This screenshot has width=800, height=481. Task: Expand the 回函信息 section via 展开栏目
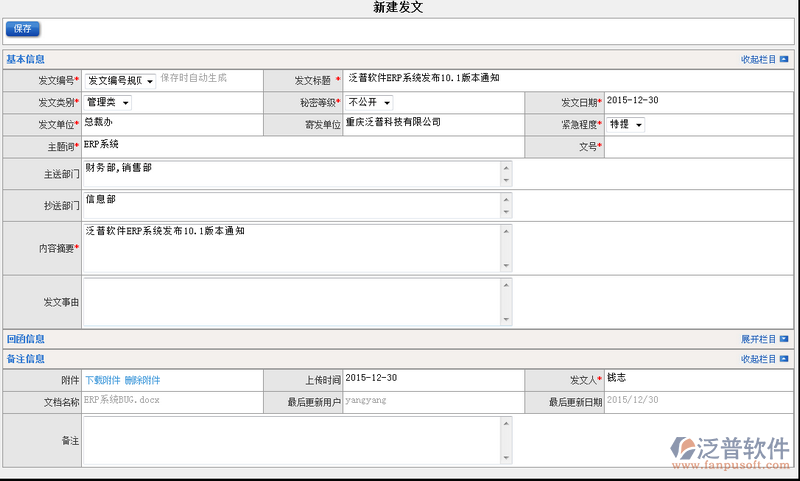point(764,339)
